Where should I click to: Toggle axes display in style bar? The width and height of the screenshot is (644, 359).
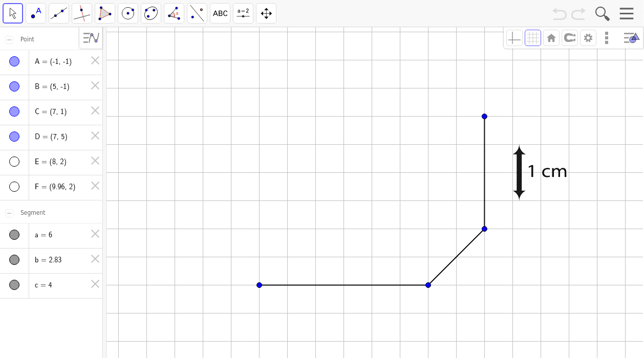tap(514, 38)
